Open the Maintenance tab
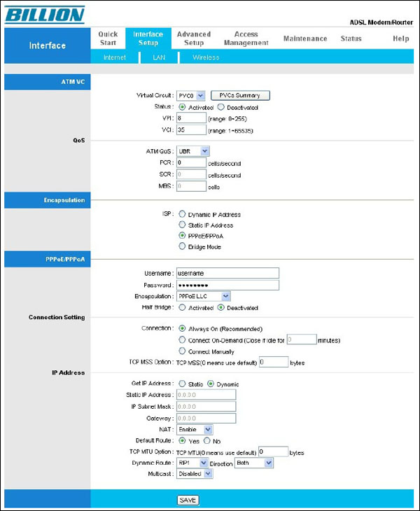Screen dimensions: 420x511 tap(304, 38)
